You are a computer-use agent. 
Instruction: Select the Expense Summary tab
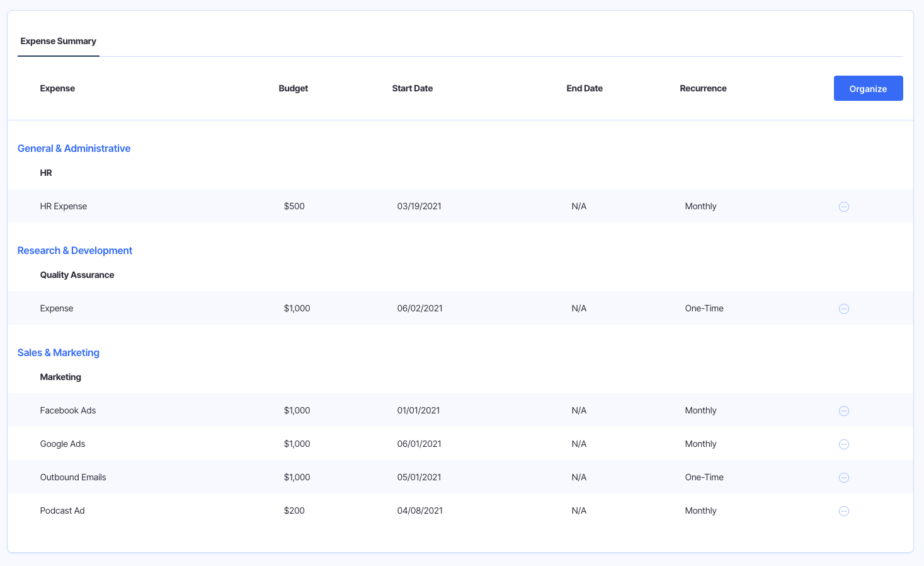click(x=58, y=41)
